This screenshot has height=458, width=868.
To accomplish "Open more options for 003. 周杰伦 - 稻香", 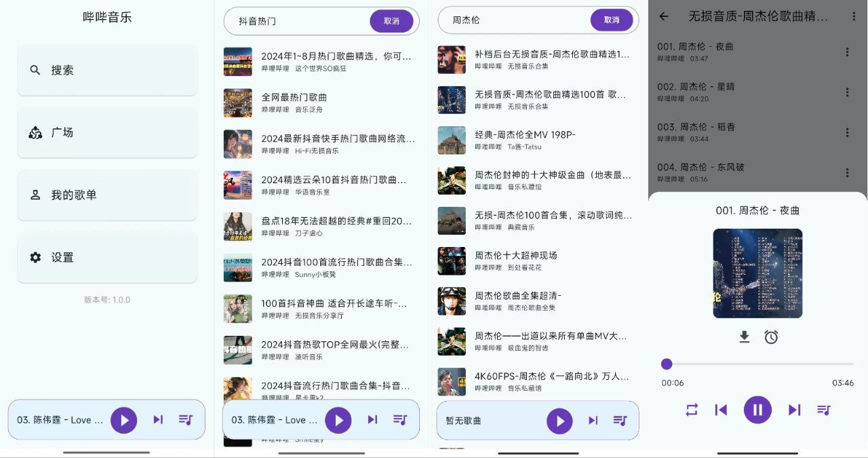I will 847,132.
